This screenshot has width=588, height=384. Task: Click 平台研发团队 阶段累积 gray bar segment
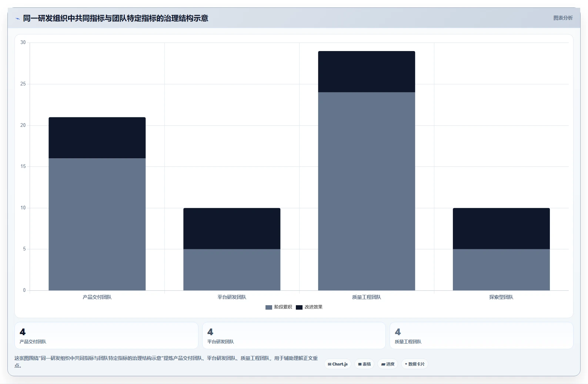[x=232, y=270]
